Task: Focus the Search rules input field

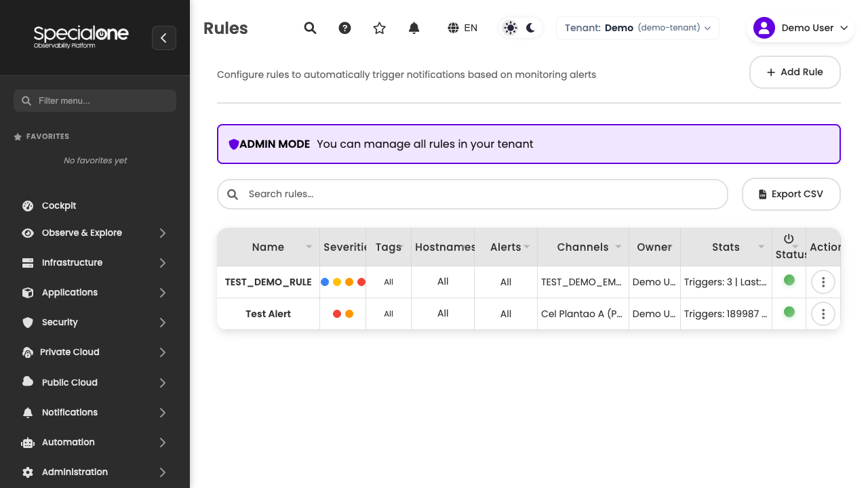Action: pos(473,194)
